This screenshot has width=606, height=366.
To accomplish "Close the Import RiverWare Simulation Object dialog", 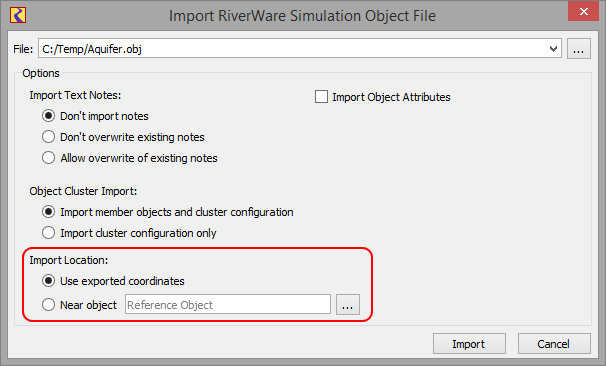I will (583, 11).
